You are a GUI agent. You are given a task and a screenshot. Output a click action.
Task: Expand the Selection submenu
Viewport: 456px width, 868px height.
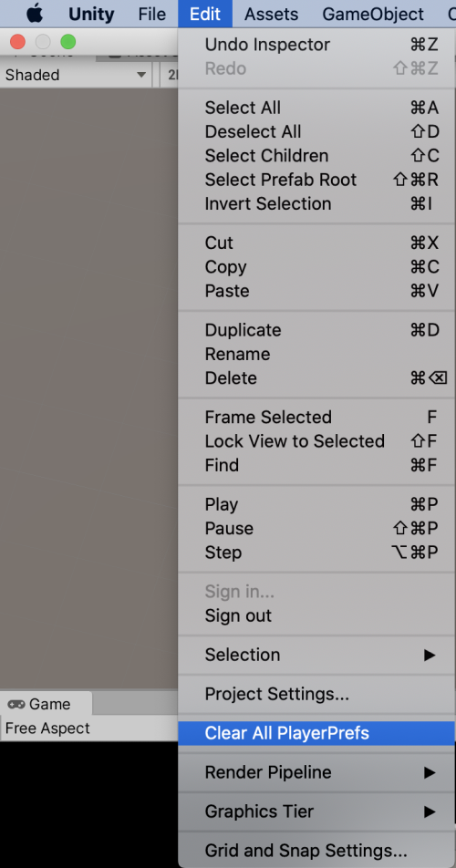click(x=316, y=655)
